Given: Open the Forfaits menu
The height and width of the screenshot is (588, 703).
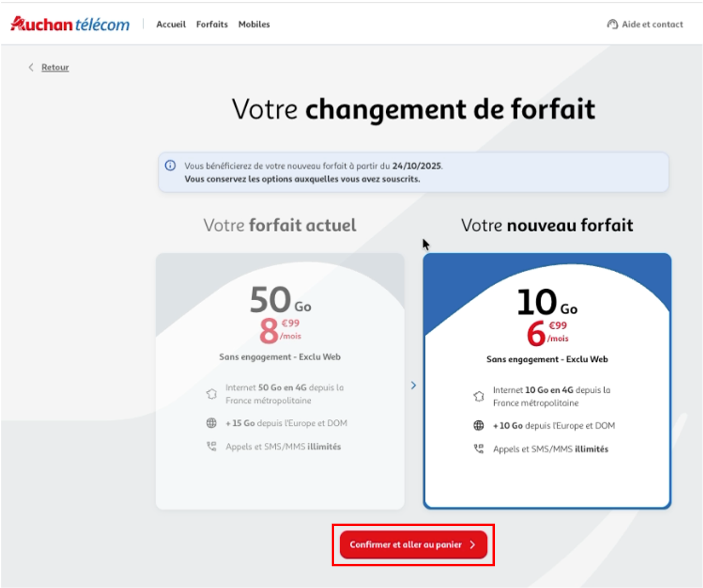Looking at the screenshot, I should 212,24.
